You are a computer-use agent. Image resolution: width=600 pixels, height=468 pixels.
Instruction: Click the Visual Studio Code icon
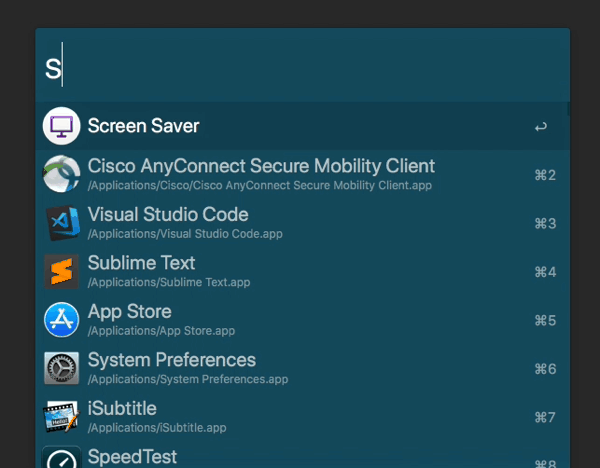(63, 223)
